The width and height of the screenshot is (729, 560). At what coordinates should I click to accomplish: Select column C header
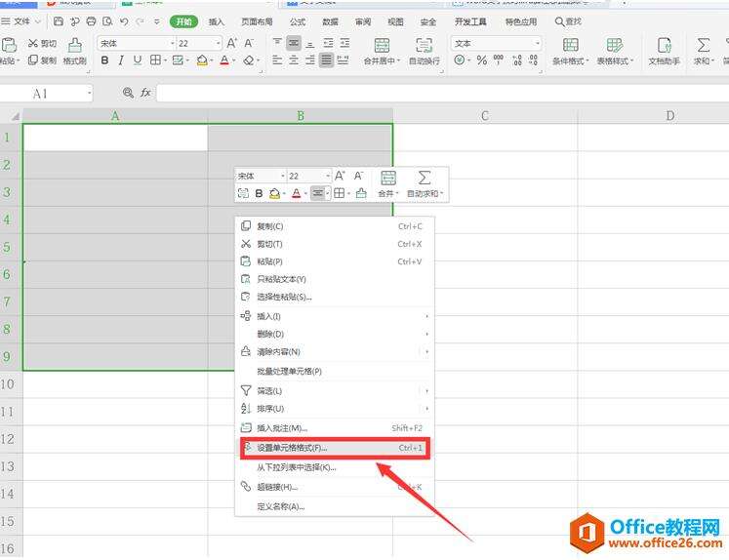point(485,116)
